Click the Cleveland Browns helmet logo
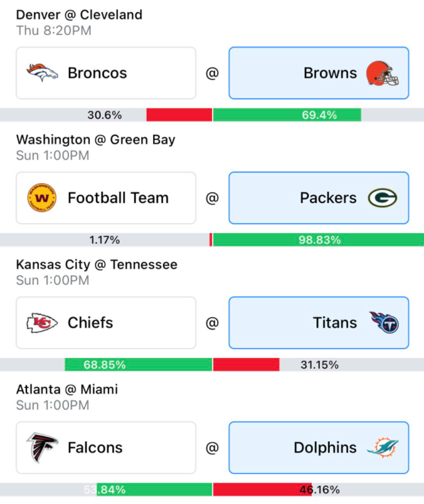The image size is (424, 504). coord(382,73)
